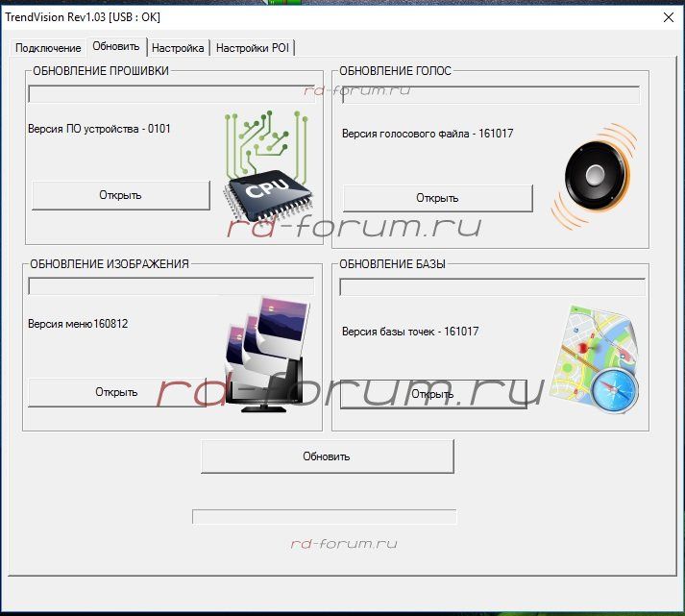The height and width of the screenshot is (616, 685).
Task: Click the firmware update progress bar
Action: pos(171,94)
